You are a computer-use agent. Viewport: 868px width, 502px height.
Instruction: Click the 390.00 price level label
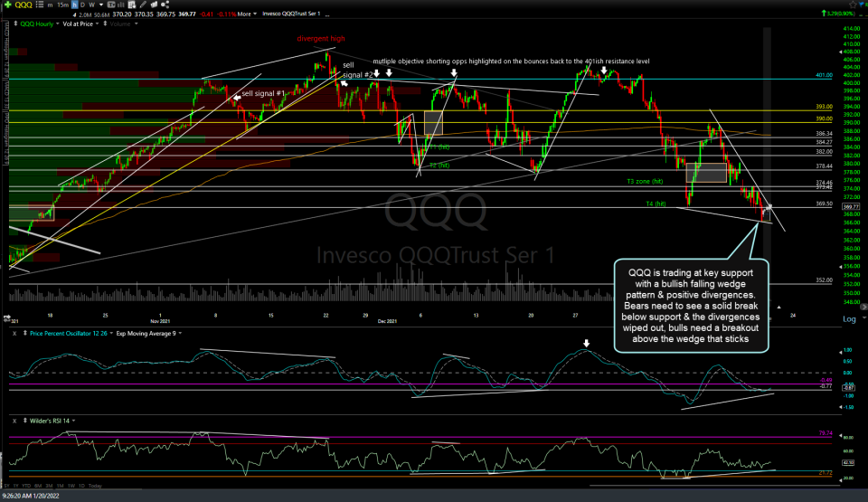(x=824, y=118)
